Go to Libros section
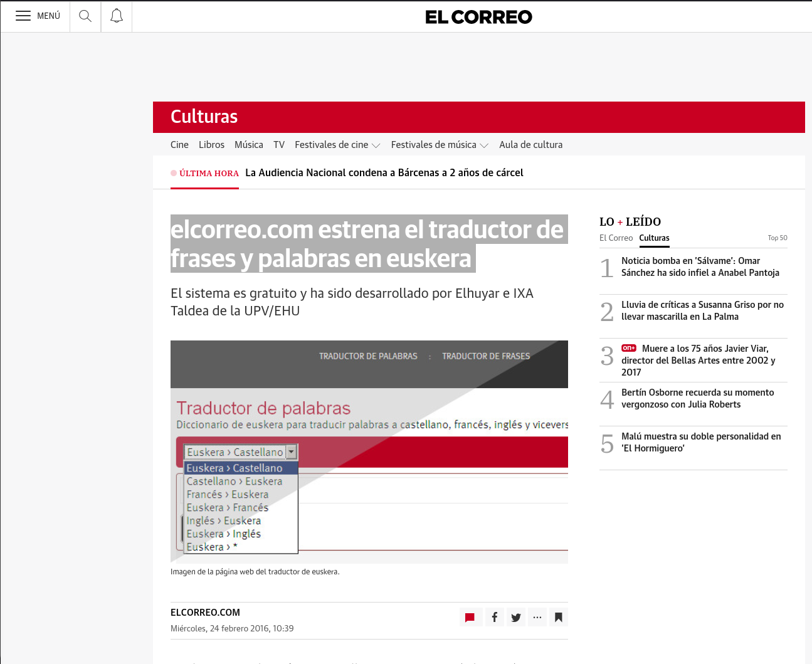The height and width of the screenshot is (664, 812). [211, 145]
